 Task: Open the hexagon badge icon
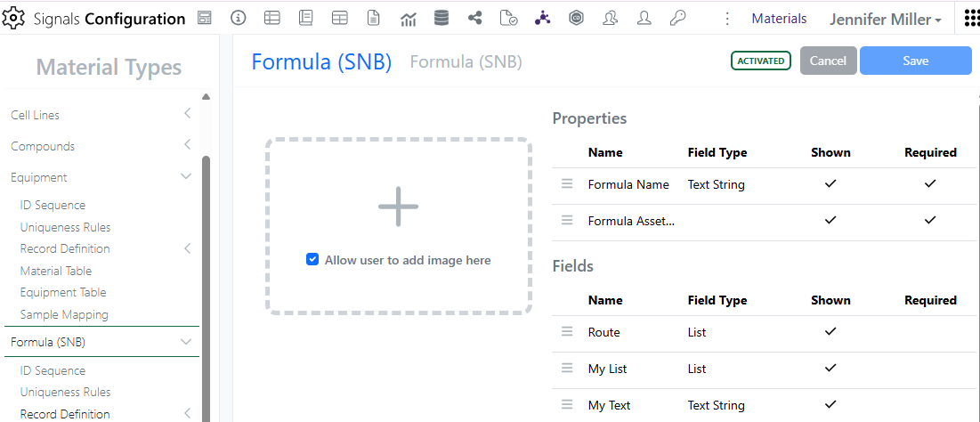[576, 18]
